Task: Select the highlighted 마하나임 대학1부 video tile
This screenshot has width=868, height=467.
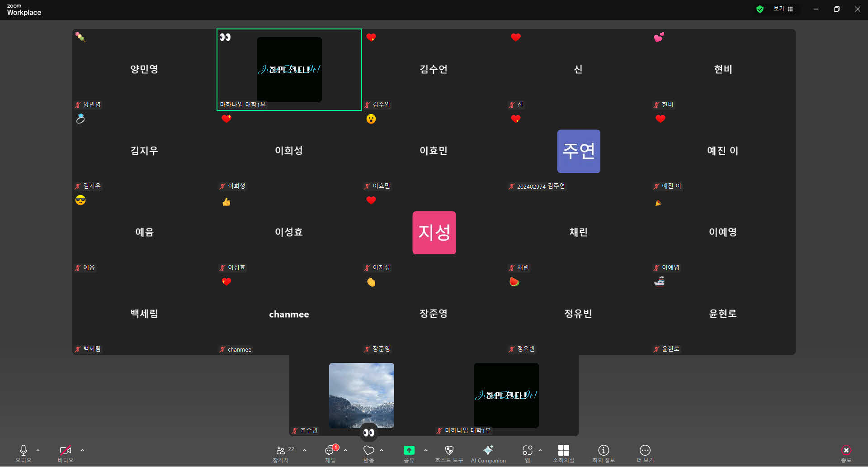Action: pos(289,70)
